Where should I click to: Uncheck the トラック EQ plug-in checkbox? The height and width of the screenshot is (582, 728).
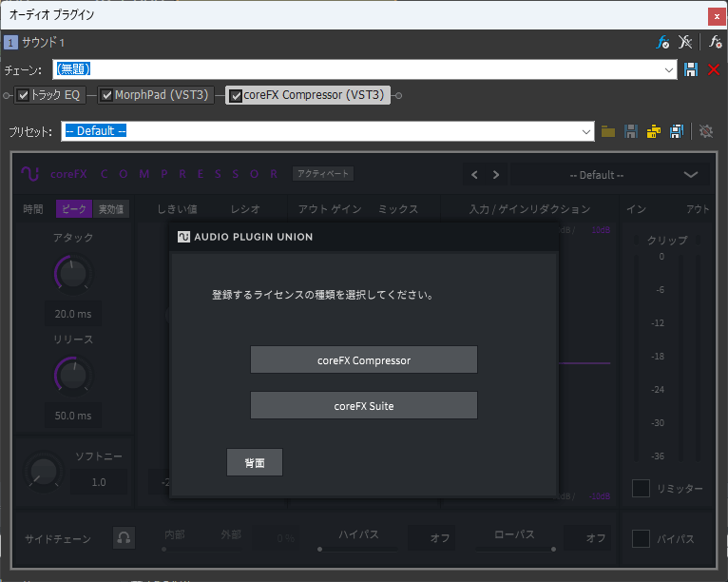(x=23, y=95)
